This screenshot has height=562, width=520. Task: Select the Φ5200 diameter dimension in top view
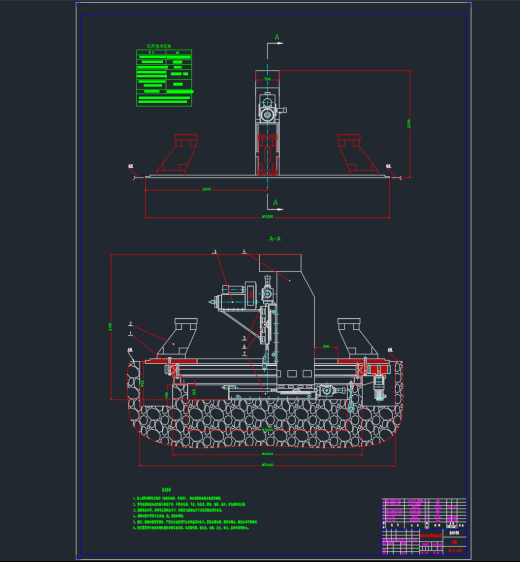[267, 216]
